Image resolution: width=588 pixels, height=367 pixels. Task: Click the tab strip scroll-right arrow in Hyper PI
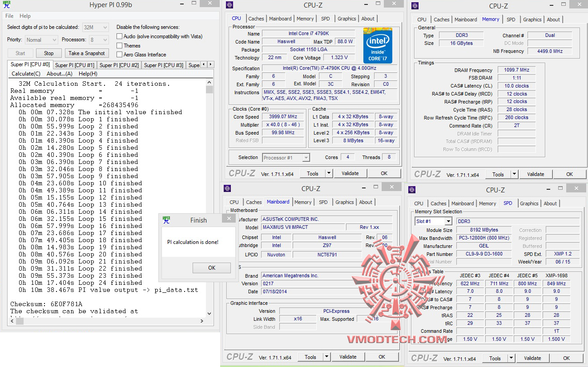[210, 65]
